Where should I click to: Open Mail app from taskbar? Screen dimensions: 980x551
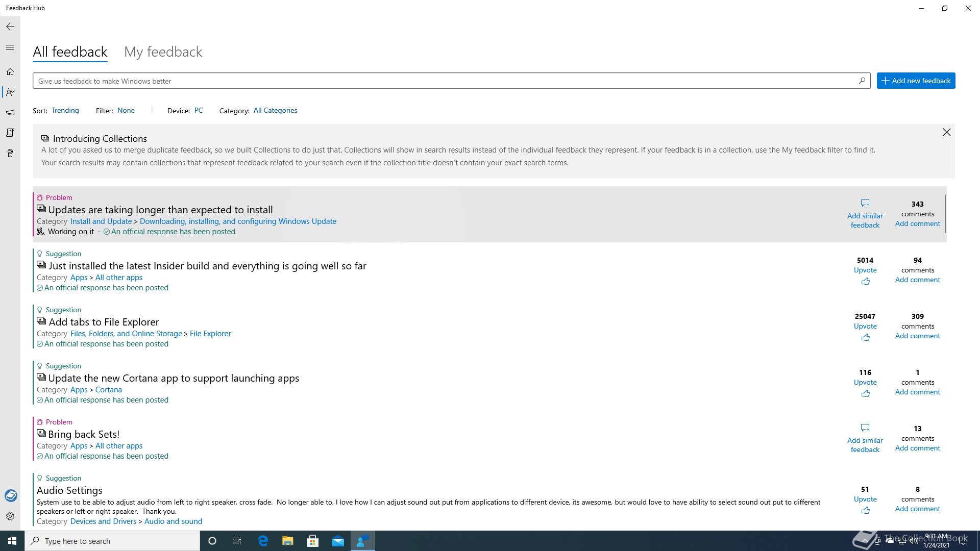click(338, 541)
